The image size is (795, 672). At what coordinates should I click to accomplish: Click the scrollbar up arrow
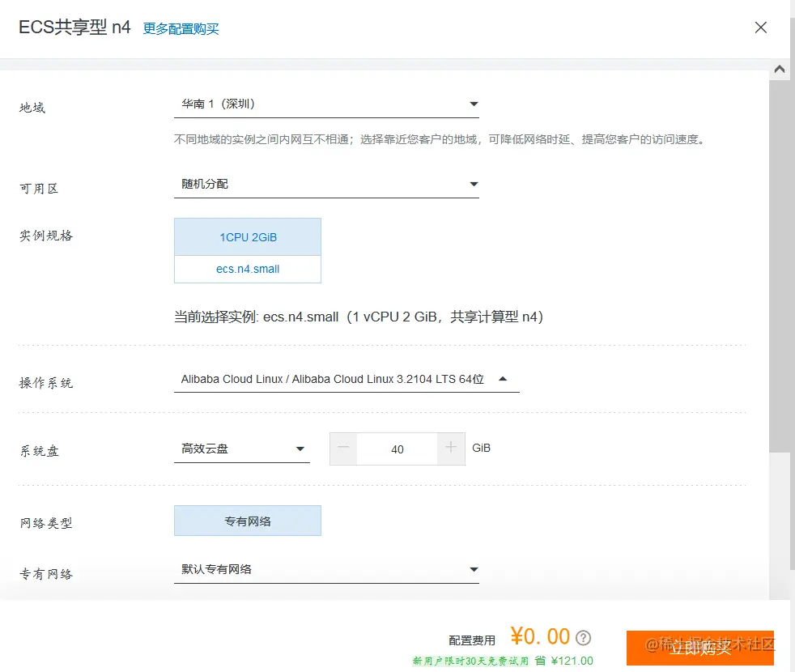pos(780,70)
